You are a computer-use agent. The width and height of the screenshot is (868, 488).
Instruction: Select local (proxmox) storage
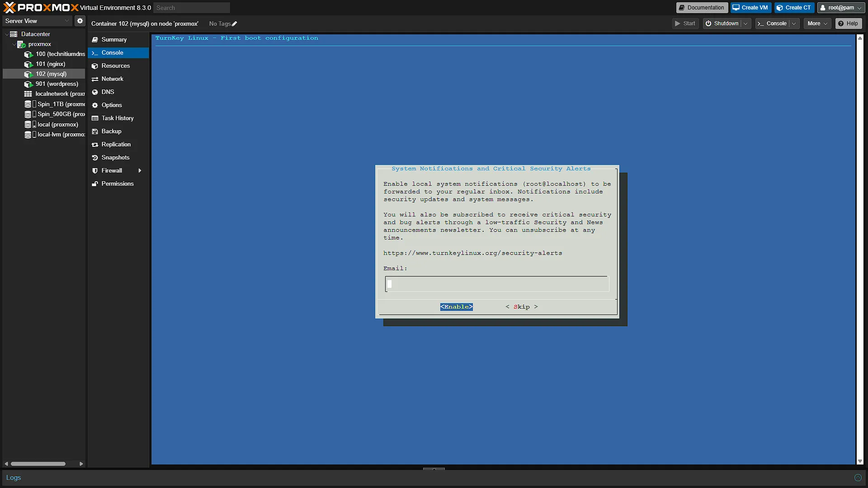click(52, 124)
